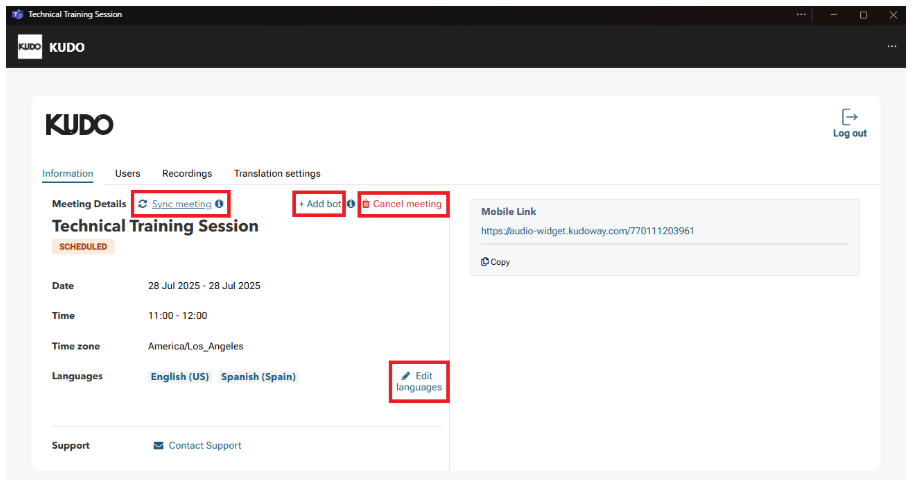Click the Log out door arrow icon
Viewport: 914px width, 480px height.
tap(849, 117)
